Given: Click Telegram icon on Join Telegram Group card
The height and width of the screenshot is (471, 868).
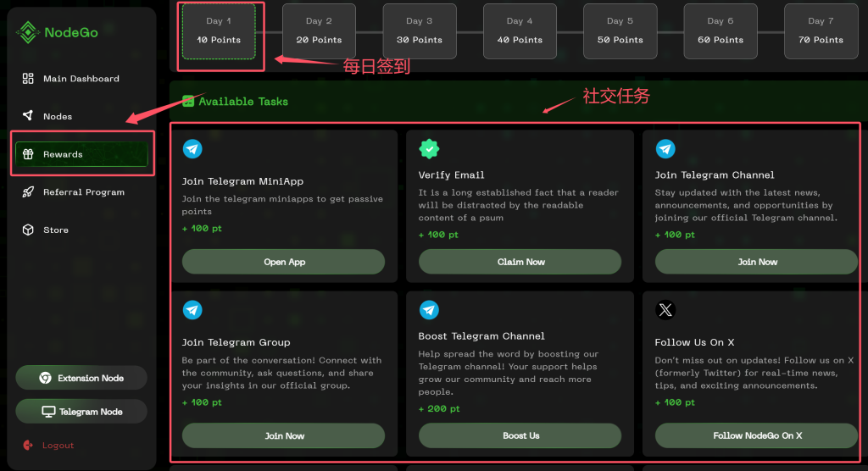Looking at the screenshot, I should (x=192, y=310).
